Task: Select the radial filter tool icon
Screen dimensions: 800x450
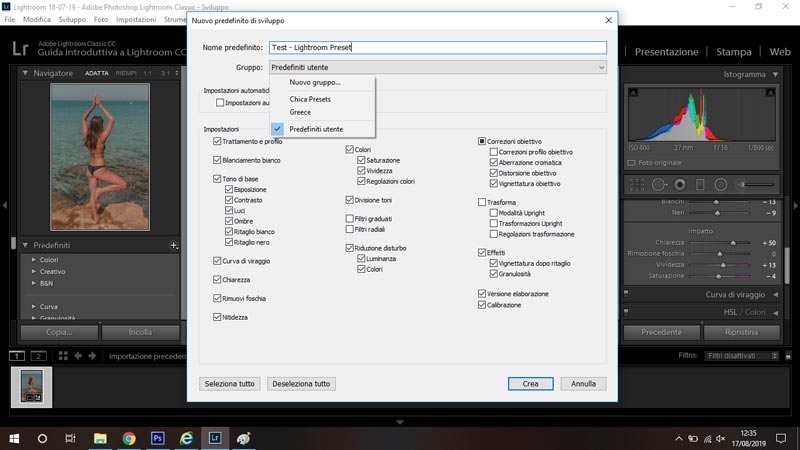Action: (720, 184)
